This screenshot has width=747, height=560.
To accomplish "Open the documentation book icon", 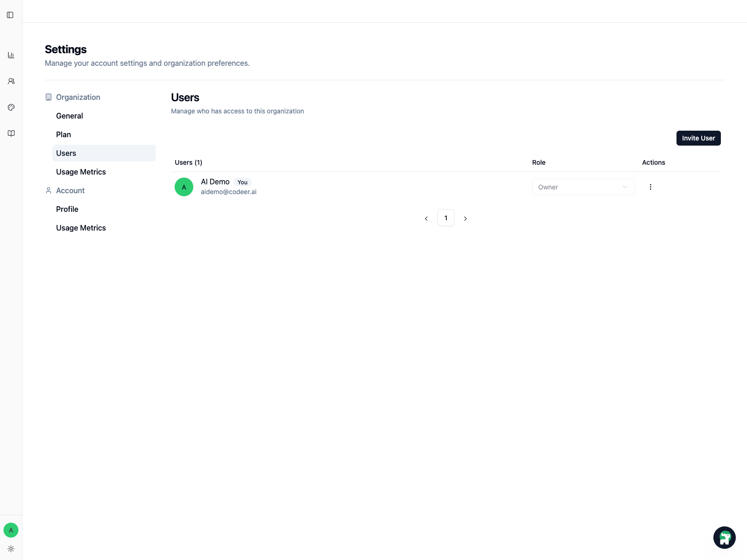I will click(11, 133).
